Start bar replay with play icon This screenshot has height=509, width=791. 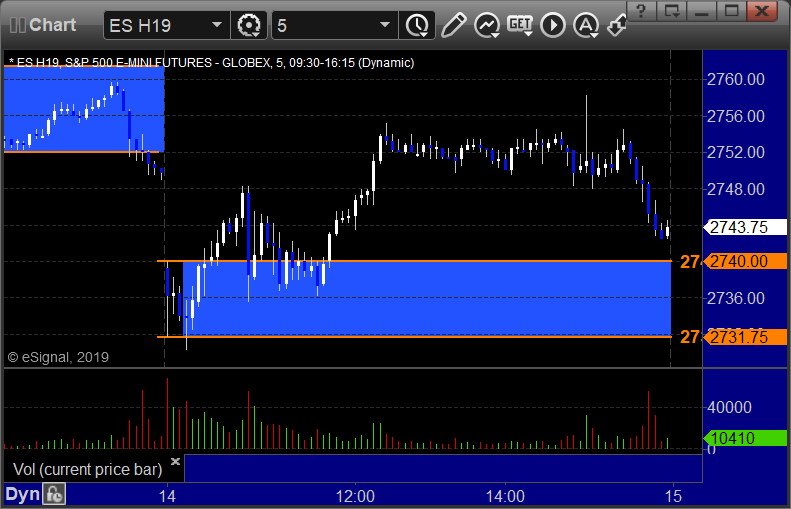point(553,25)
